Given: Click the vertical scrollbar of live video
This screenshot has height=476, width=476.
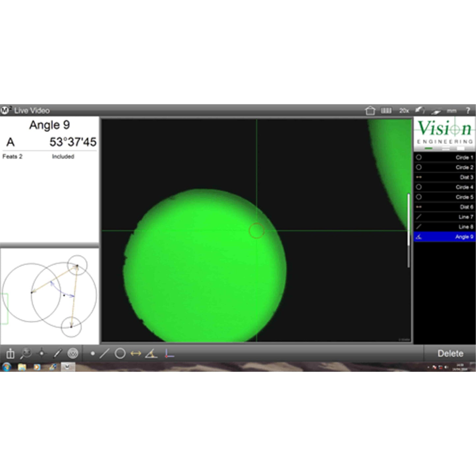Looking at the screenshot, I should click(409, 230).
